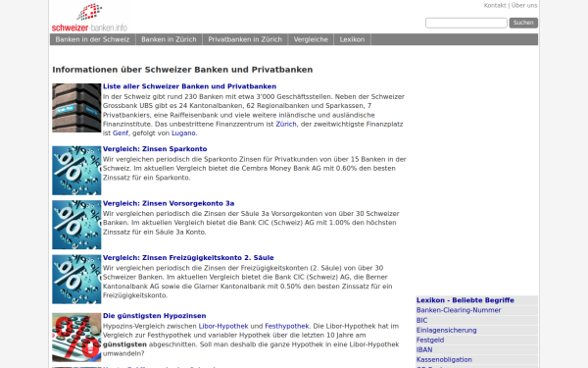
Task: Click the schweizer-banken.info logo
Action: point(89,18)
